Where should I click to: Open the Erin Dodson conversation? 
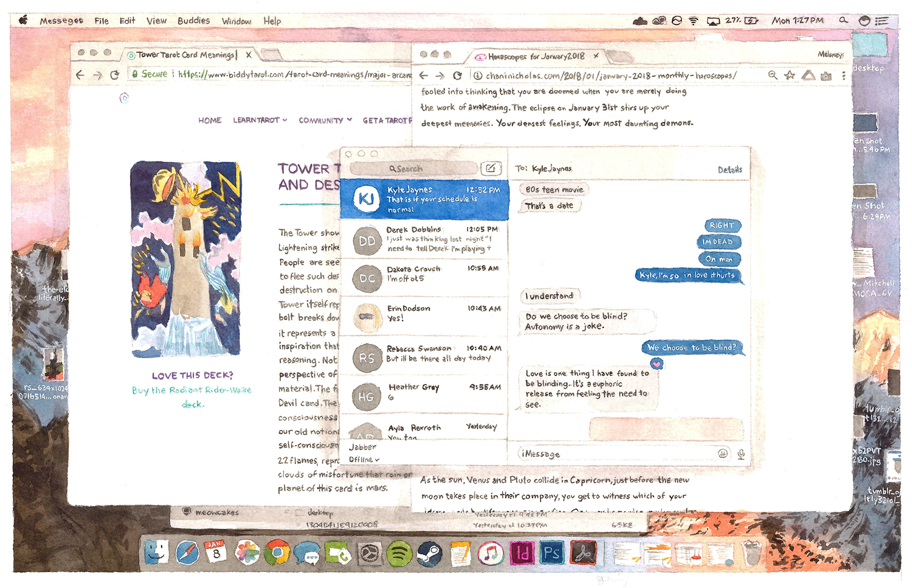424,317
